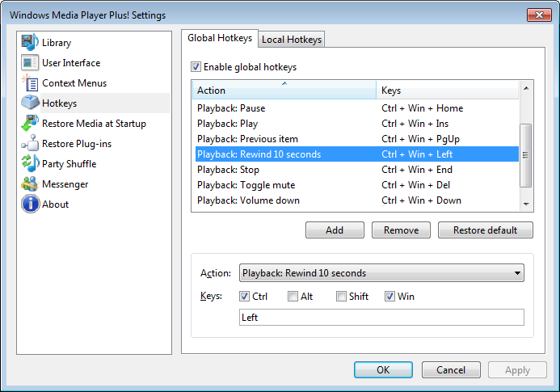The image size is (560, 392).
Task: Switch to the Local Hotkeys tab
Action: pyautogui.click(x=292, y=40)
